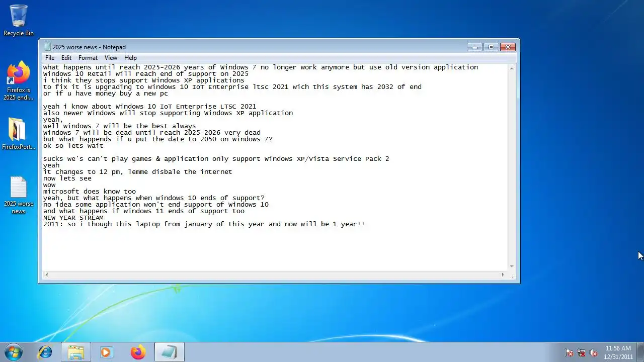Close the Notepad window
The image size is (644, 362).
(508, 47)
